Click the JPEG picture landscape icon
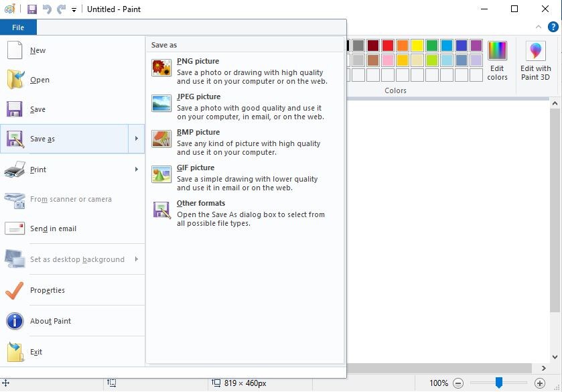562x392 pixels. tap(161, 103)
